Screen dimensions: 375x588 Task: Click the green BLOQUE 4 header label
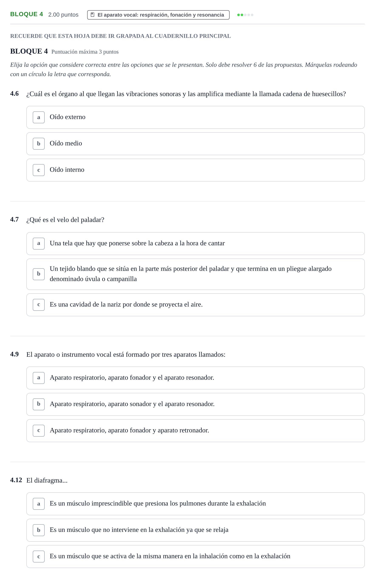point(27,14)
